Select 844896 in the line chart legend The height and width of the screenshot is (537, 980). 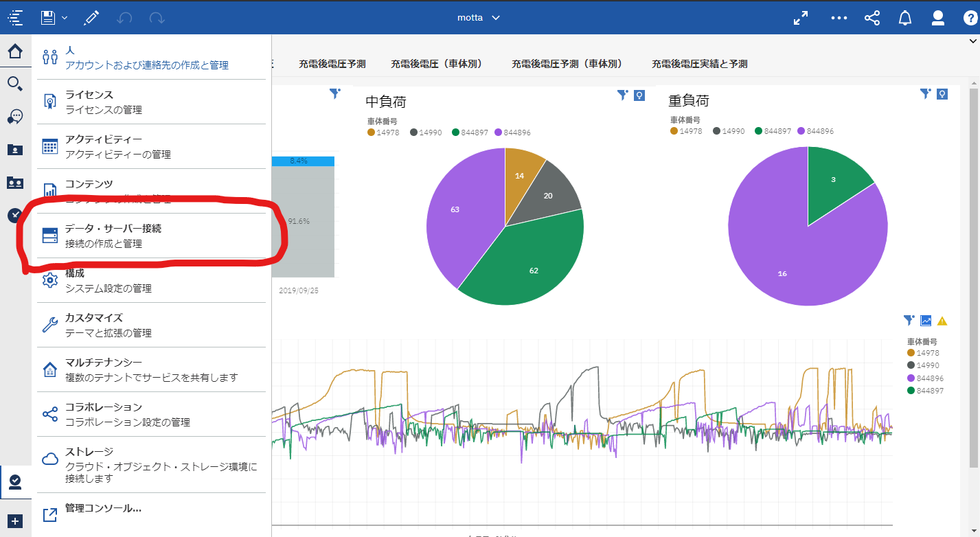coord(927,378)
